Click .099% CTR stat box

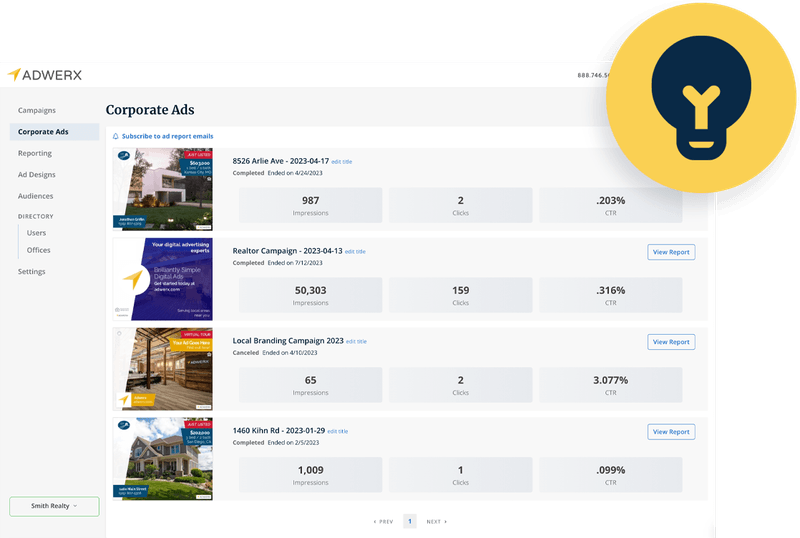(610, 475)
